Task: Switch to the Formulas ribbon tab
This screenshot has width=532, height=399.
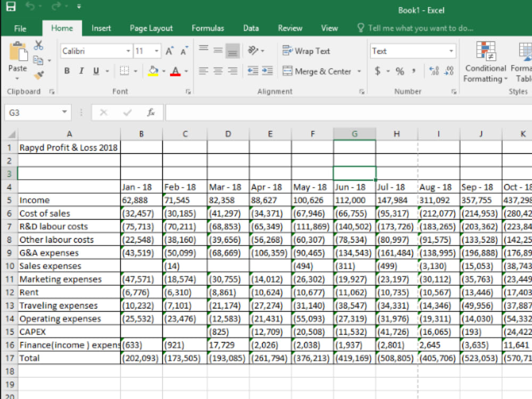Action: point(207,28)
